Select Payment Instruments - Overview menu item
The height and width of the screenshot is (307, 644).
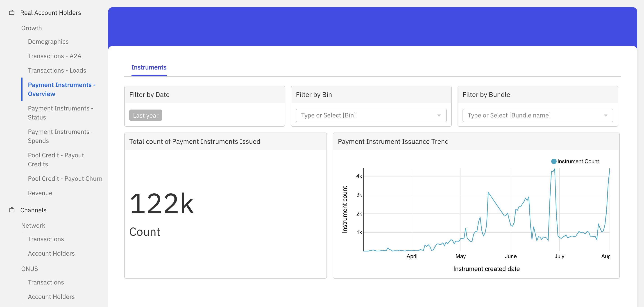click(x=62, y=89)
